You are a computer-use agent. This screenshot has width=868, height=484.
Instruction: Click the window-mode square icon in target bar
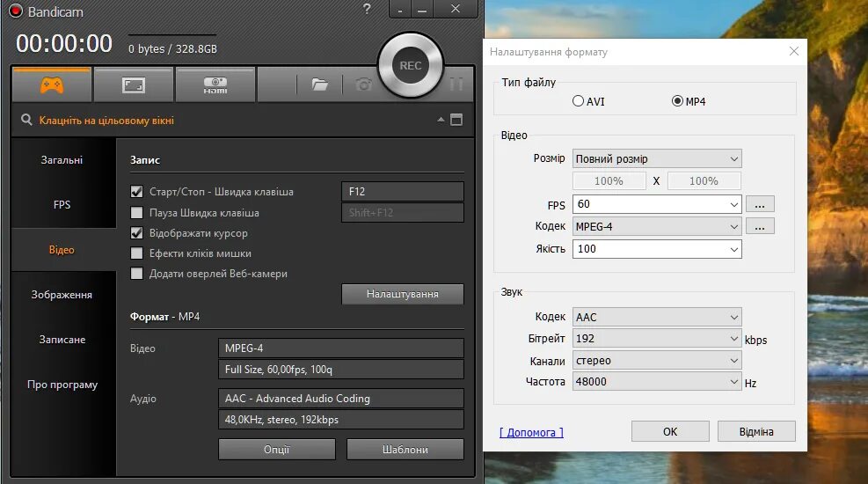(x=456, y=120)
